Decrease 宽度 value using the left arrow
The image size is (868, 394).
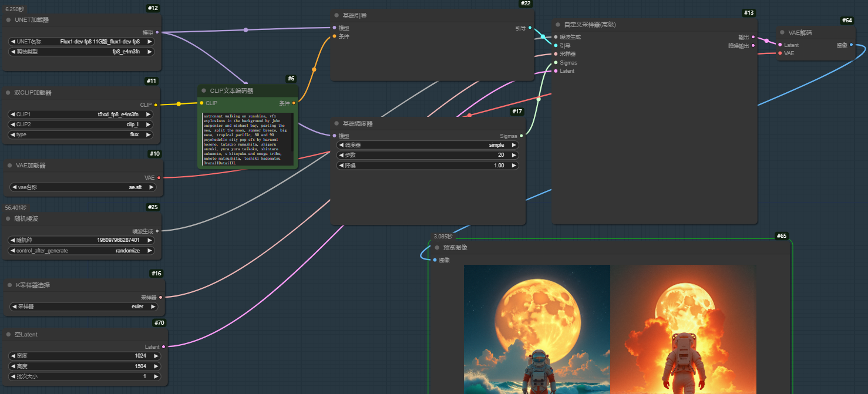[x=12, y=356]
